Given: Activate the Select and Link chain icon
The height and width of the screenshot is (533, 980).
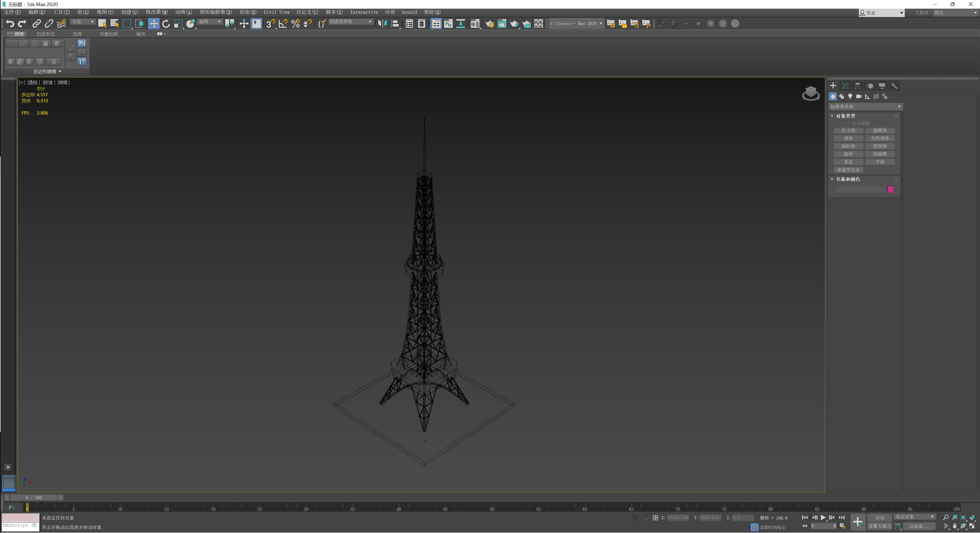Looking at the screenshot, I should [x=36, y=23].
